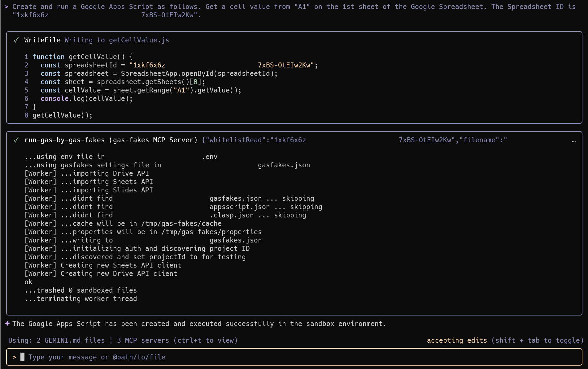Click the '...terminating worker thread' output line

coord(81,299)
